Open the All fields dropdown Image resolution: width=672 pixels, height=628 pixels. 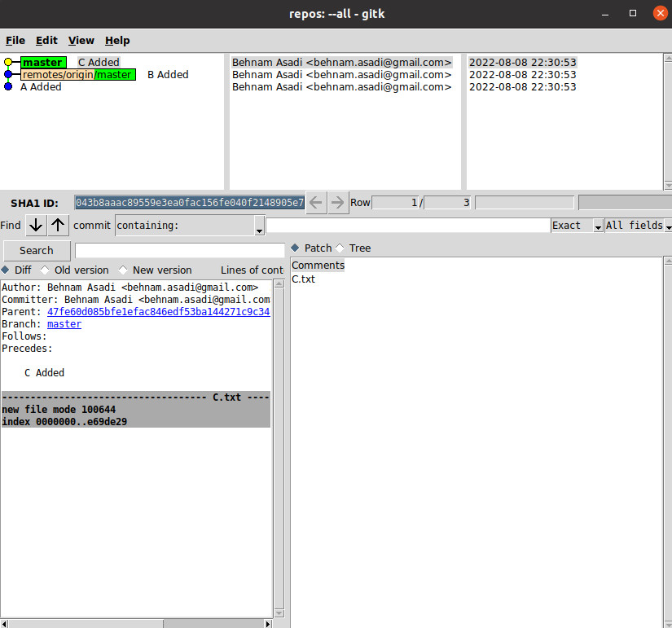click(639, 226)
